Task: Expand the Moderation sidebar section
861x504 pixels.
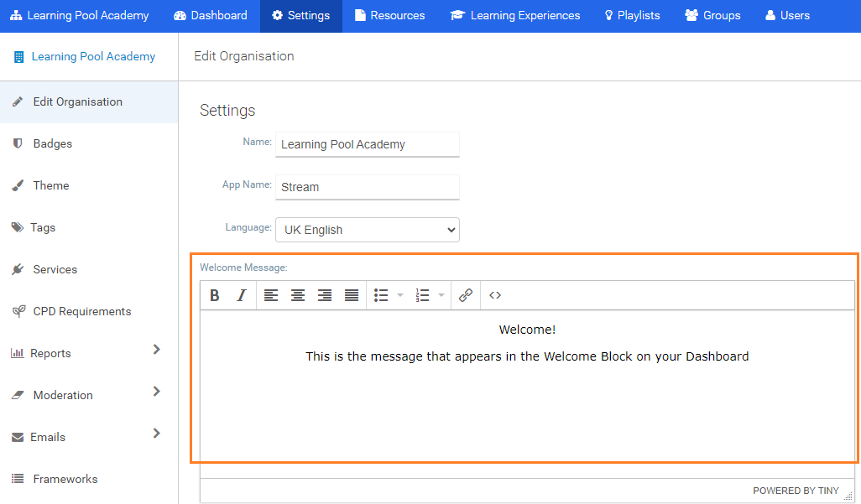Action: click(x=156, y=392)
